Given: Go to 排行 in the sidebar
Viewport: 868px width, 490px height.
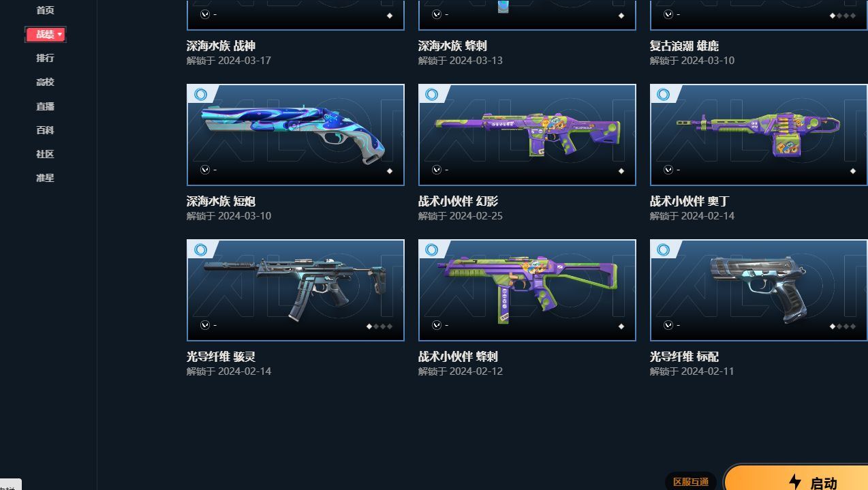Looking at the screenshot, I should (x=45, y=58).
